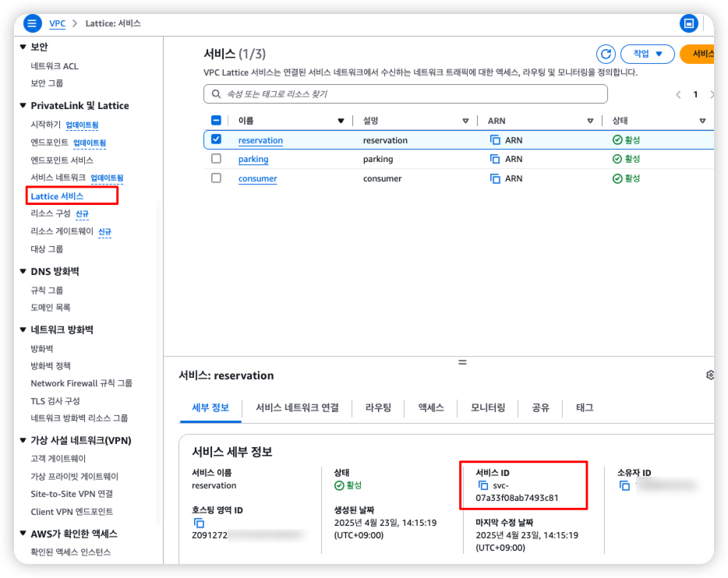This screenshot has width=728, height=578.
Task: Open the VPC breadcrumb link
Action: (x=58, y=23)
